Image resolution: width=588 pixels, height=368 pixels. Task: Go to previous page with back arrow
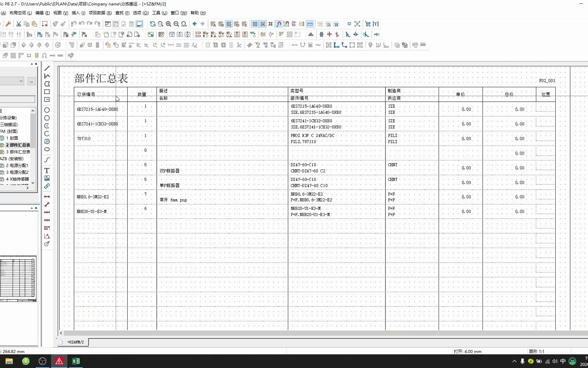coord(195,24)
